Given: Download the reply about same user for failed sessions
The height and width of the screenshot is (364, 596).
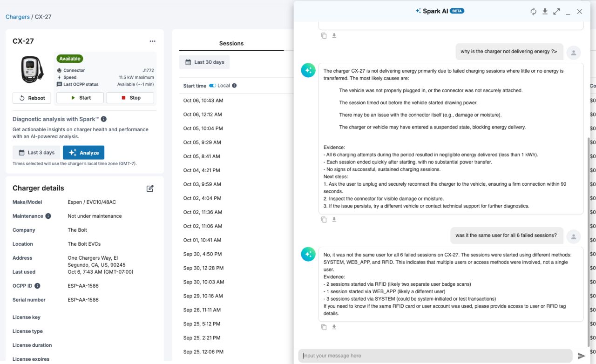Looking at the screenshot, I should pyautogui.click(x=334, y=327).
